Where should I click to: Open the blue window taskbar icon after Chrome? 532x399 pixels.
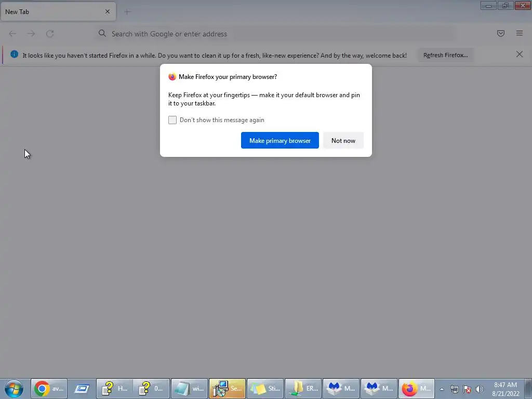[x=82, y=389]
